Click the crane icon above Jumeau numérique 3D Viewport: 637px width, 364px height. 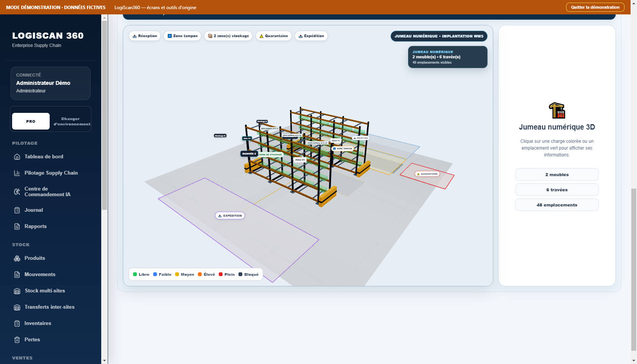tap(557, 111)
